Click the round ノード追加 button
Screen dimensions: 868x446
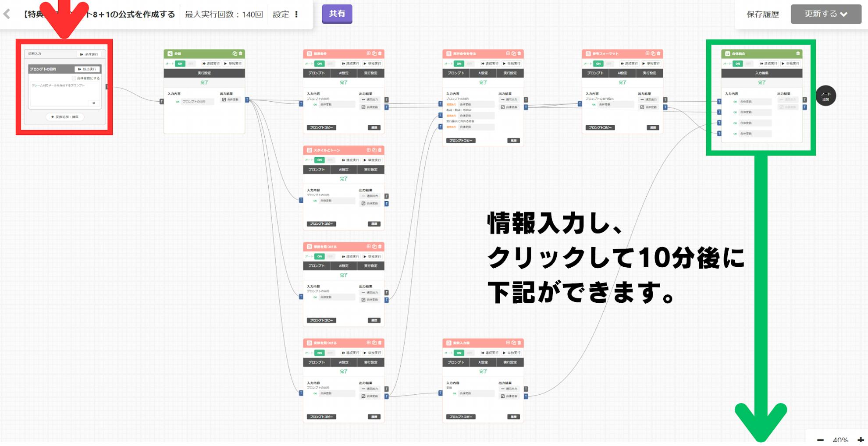pyautogui.click(x=825, y=96)
